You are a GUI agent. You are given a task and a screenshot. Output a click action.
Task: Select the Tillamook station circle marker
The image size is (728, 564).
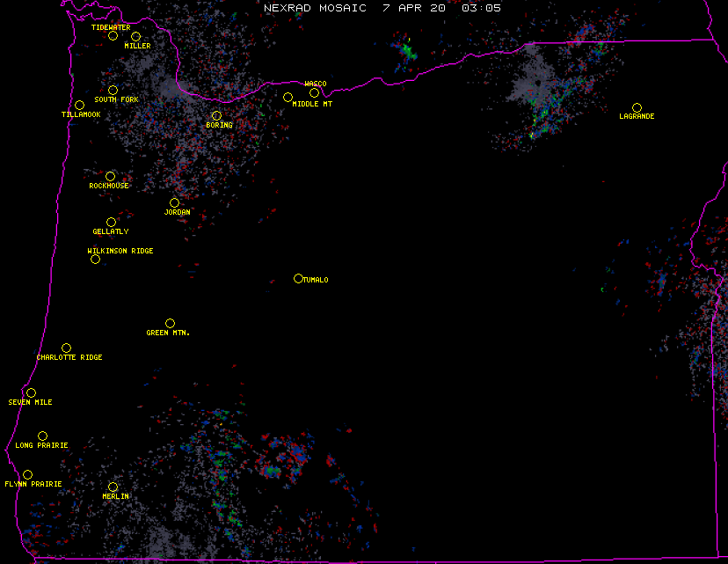coord(79,106)
